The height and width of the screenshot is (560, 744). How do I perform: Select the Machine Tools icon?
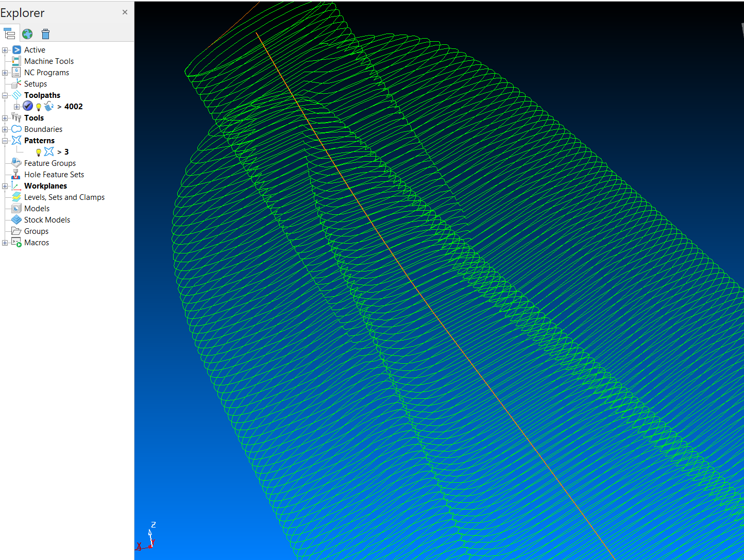(15, 61)
